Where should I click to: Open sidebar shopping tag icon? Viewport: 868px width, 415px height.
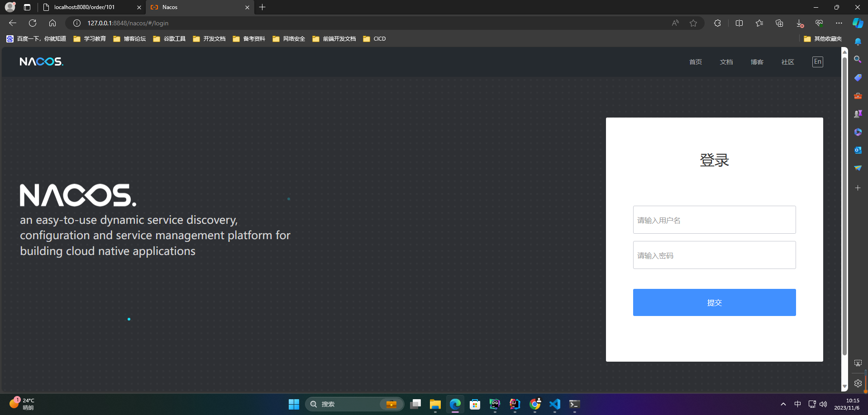(858, 78)
